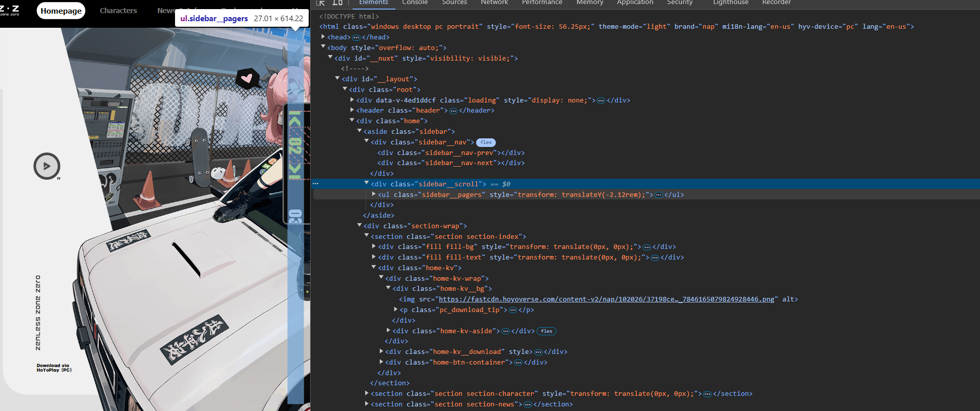Expand the sidebar__pagers ul node
980x411 pixels.
[374, 194]
